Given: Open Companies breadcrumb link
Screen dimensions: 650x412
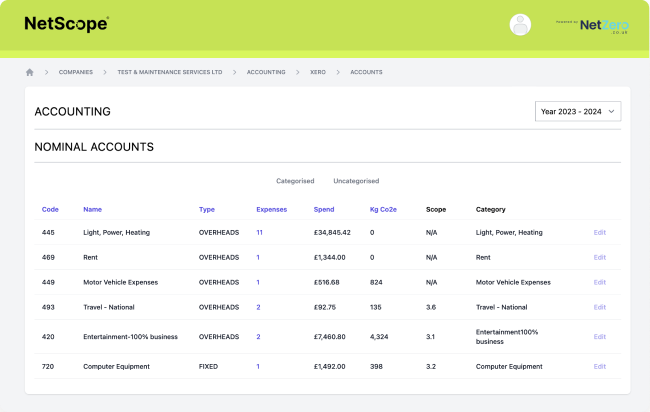Looking at the screenshot, I should coord(76,72).
